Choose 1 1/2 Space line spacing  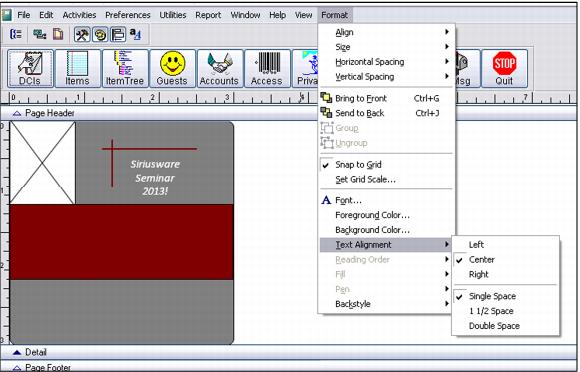pos(505,311)
